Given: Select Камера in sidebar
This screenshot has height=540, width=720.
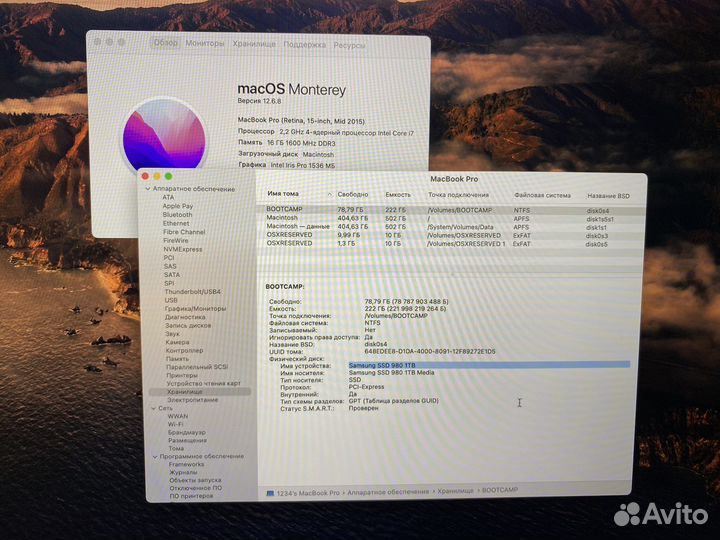Looking at the screenshot, I should (x=177, y=342).
